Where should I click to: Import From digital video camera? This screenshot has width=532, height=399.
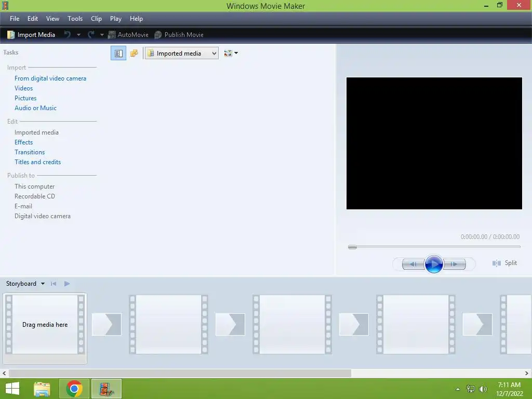click(50, 78)
